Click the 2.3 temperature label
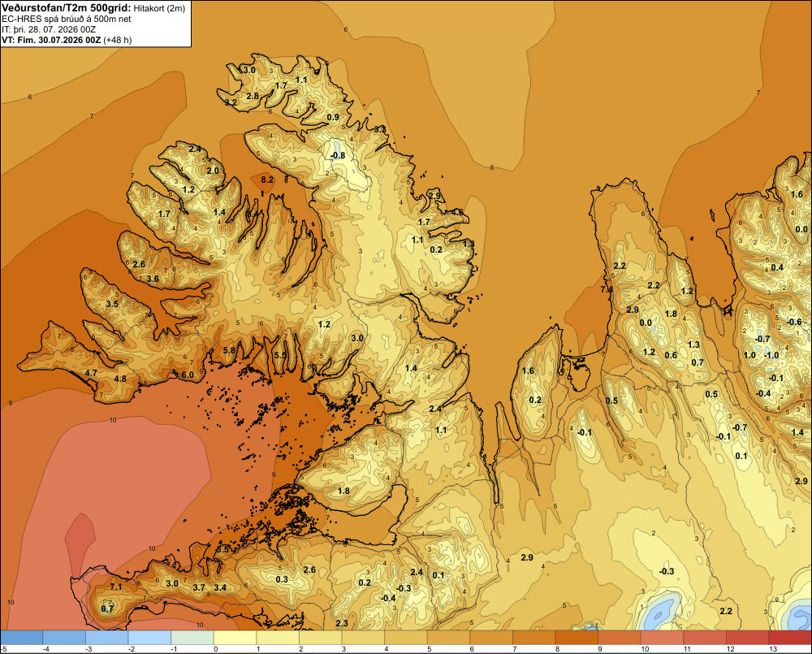This screenshot has width=812, height=654. tap(342, 623)
